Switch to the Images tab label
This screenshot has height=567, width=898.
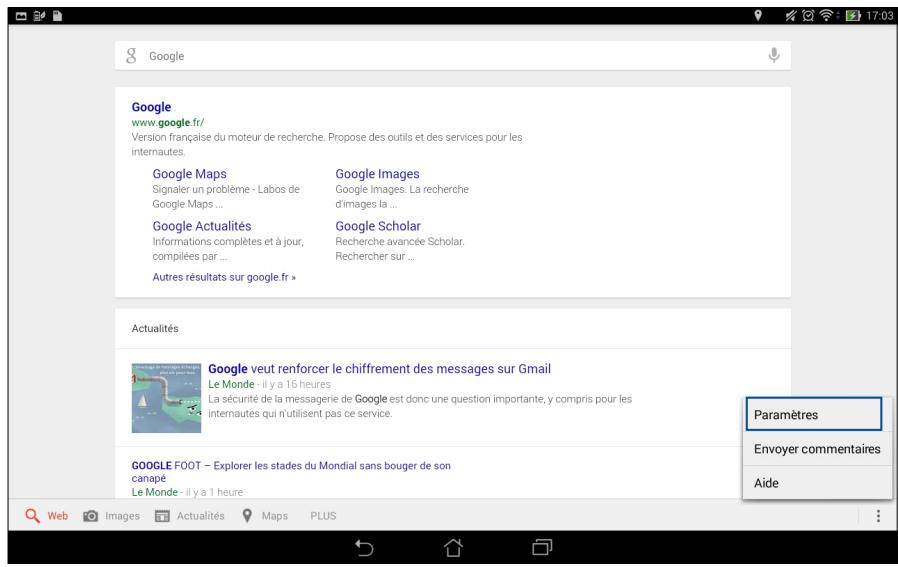[x=122, y=516]
